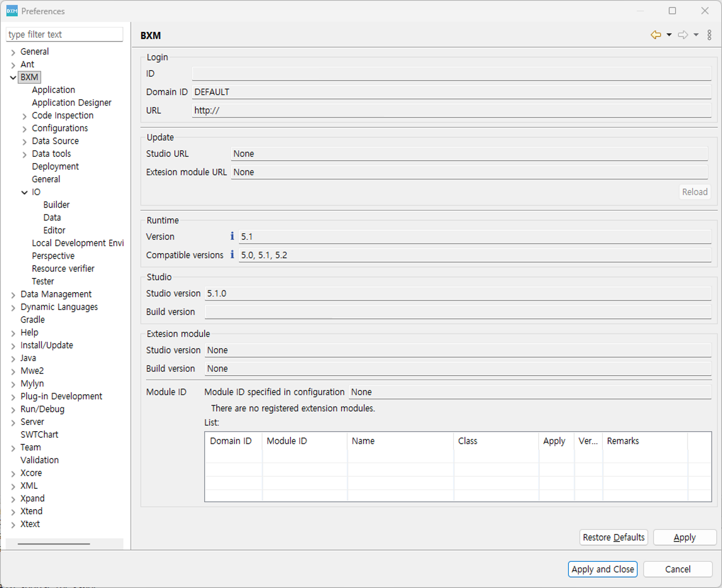
Task: Open the back history dropdown arrow
Action: pos(669,35)
